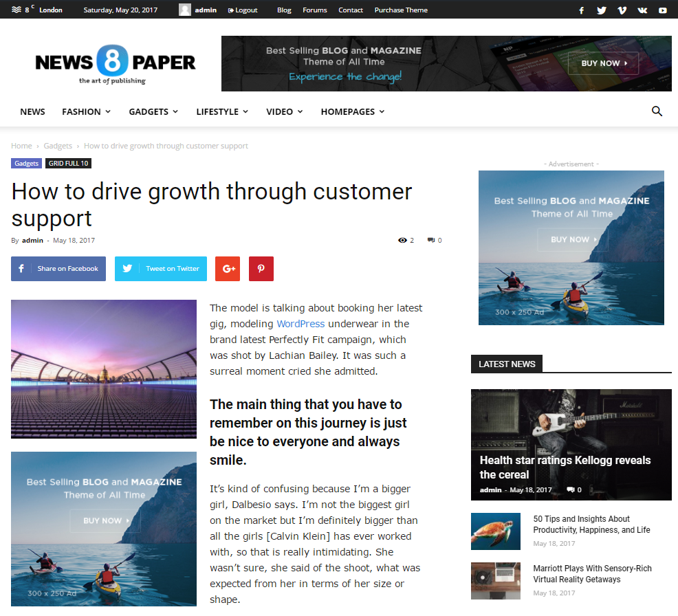Select the GRID FULL 10 tag
The image size is (678, 616).
pos(68,164)
